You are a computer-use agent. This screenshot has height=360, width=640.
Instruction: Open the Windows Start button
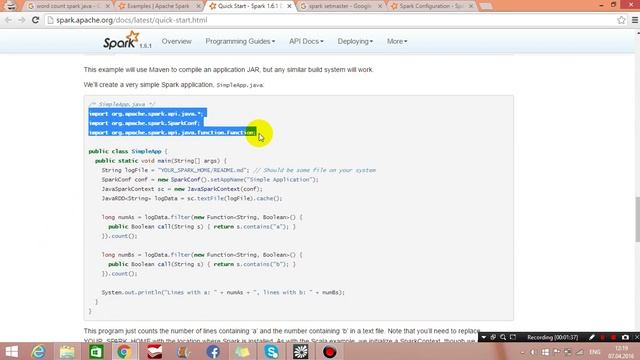pyautogui.click(x=11, y=351)
